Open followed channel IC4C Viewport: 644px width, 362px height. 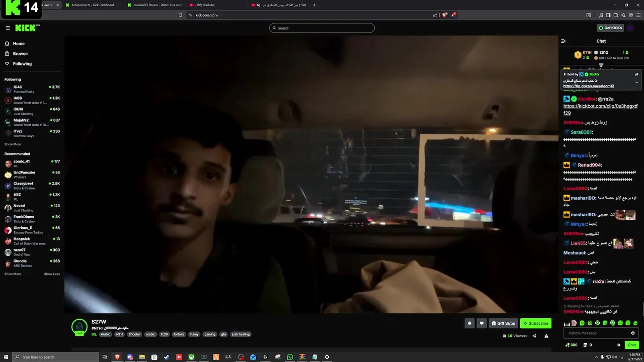pos(32,89)
